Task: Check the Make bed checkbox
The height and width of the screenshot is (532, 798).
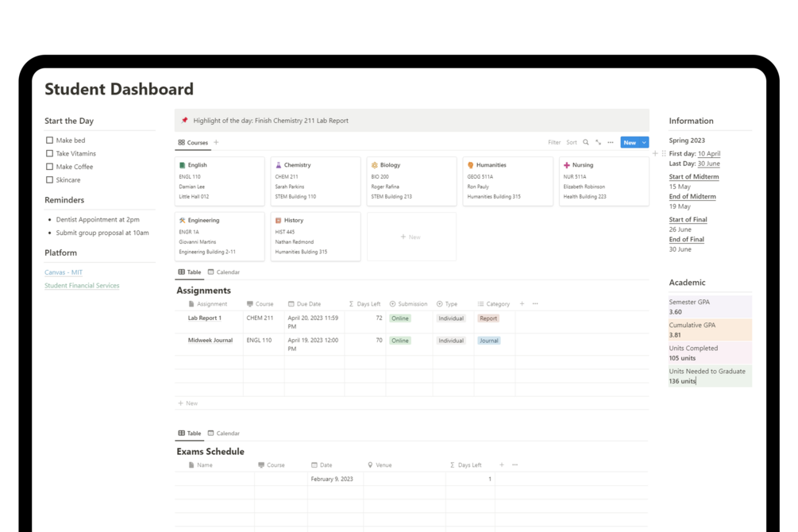Action: (x=49, y=140)
